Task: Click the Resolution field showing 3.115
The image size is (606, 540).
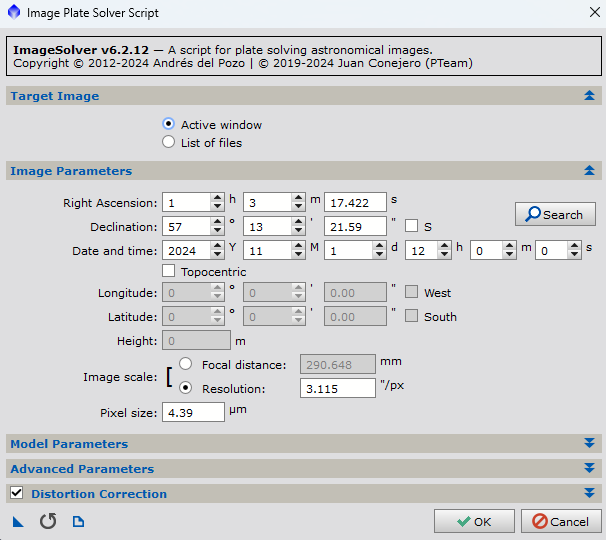Action: point(338,388)
